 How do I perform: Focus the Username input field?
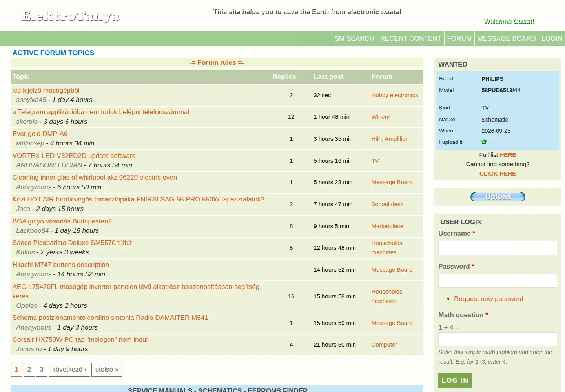click(498, 248)
